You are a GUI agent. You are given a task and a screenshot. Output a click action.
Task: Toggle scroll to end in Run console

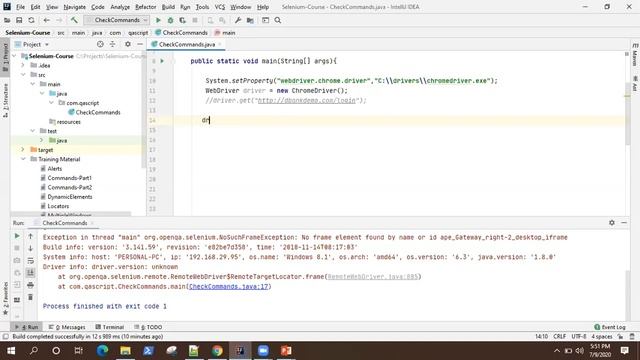(30, 273)
